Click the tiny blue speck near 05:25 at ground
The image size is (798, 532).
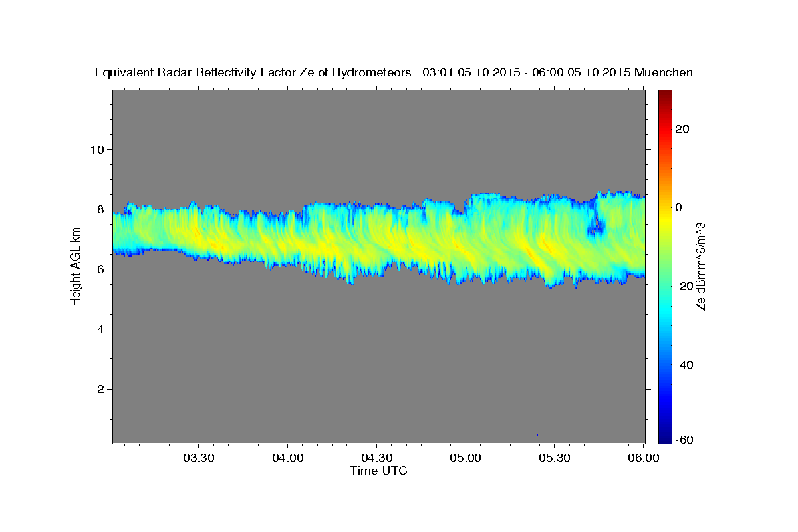pos(537,434)
